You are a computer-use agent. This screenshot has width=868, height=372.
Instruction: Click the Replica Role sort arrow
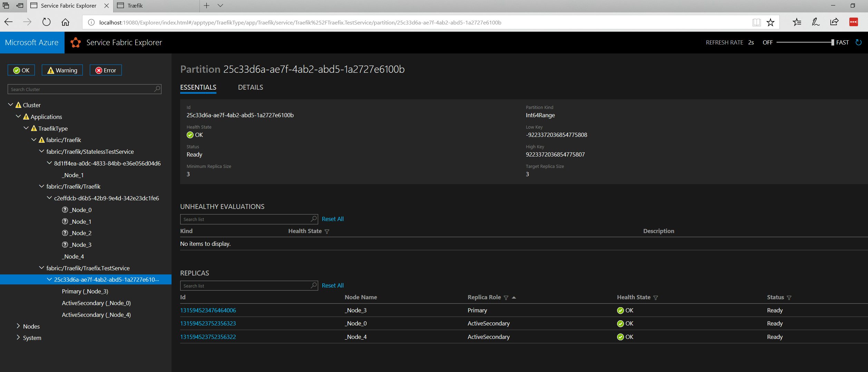(514, 297)
